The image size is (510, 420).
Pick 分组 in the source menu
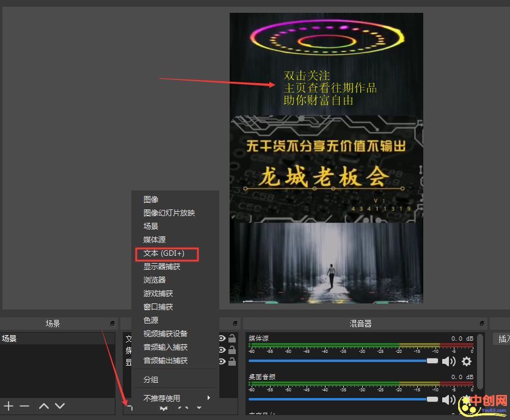(x=151, y=380)
